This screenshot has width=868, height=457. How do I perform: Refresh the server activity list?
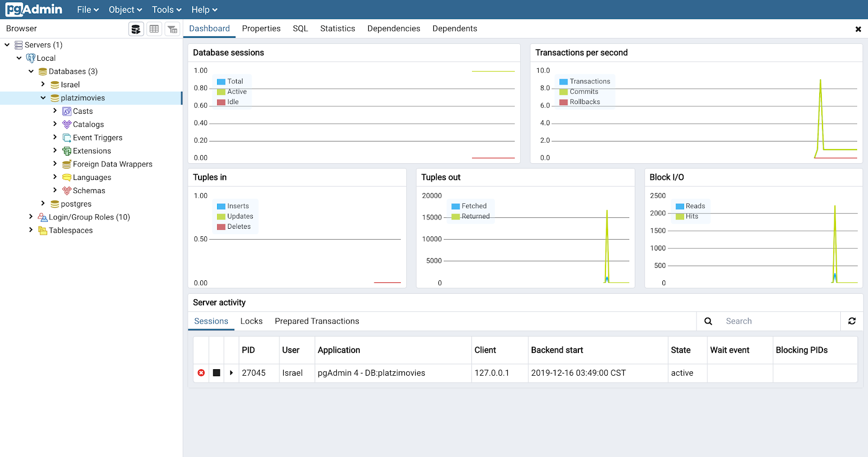coord(852,321)
